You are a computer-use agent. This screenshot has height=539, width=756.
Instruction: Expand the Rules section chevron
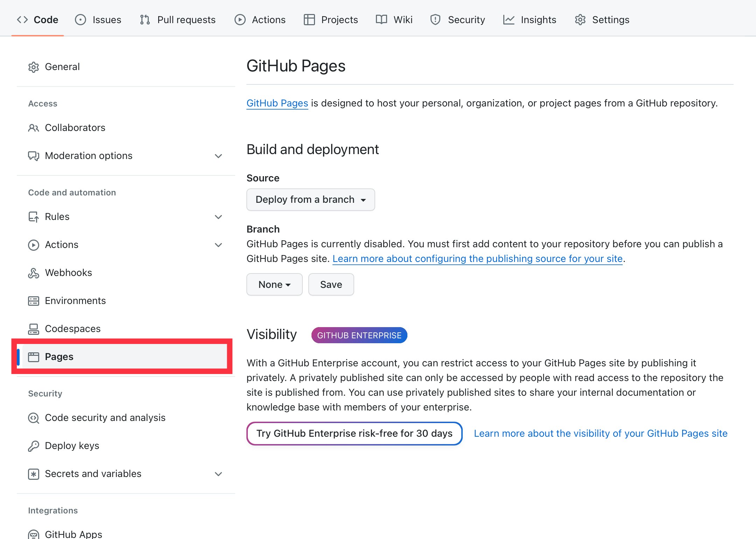[218, 217]
